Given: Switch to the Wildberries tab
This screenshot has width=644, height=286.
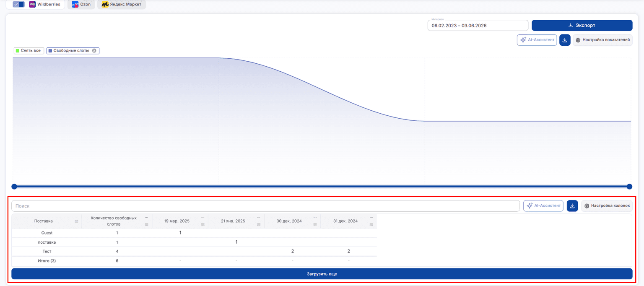Looking at the screenshot, I should point(45,4).
